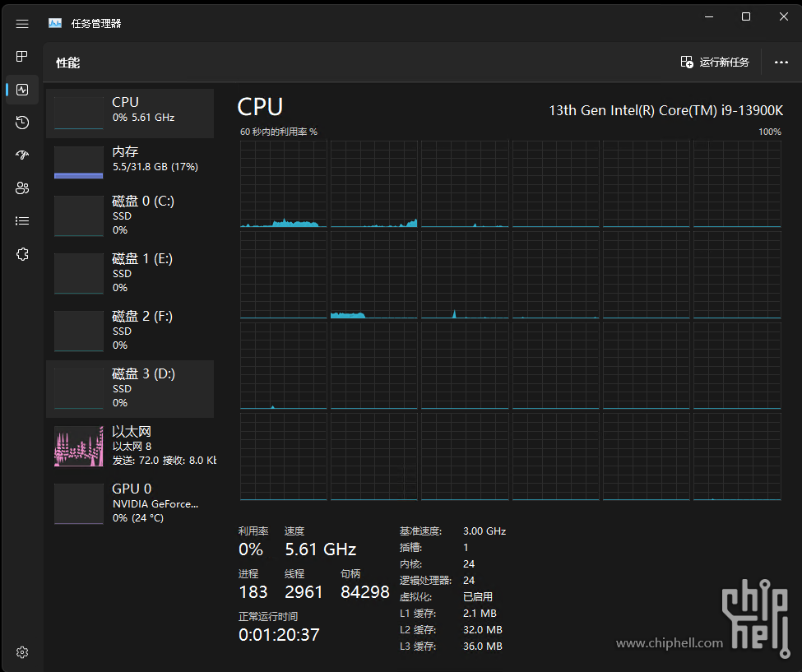This screenshot has width=802, height=672.
Task: Click the 60 秒内的利用率 % label
Action: click(279, 132)
